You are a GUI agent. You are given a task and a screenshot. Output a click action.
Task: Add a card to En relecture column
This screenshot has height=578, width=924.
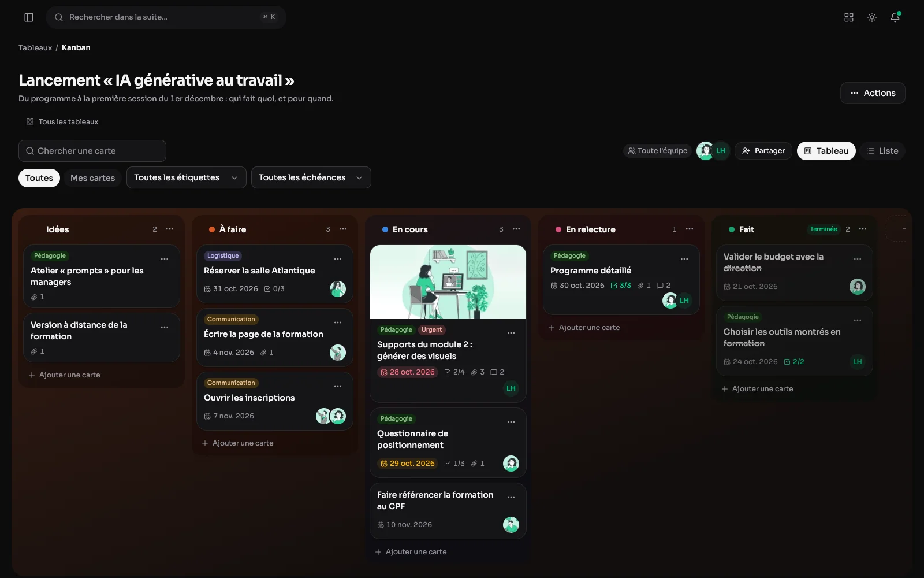tap(584, 328)
